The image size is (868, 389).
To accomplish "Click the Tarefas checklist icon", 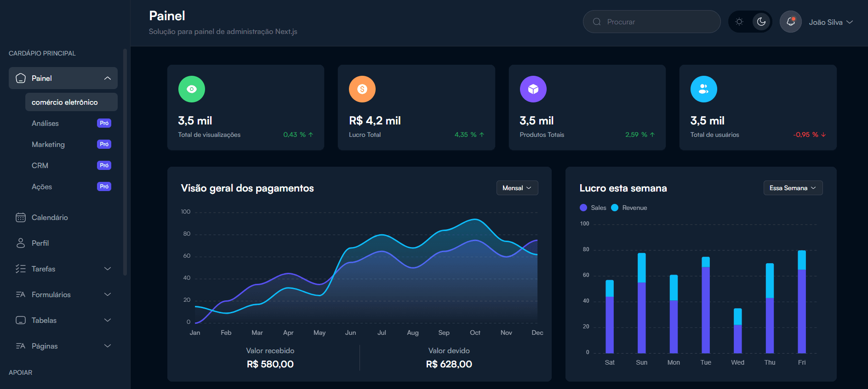I will coord(21,269).
